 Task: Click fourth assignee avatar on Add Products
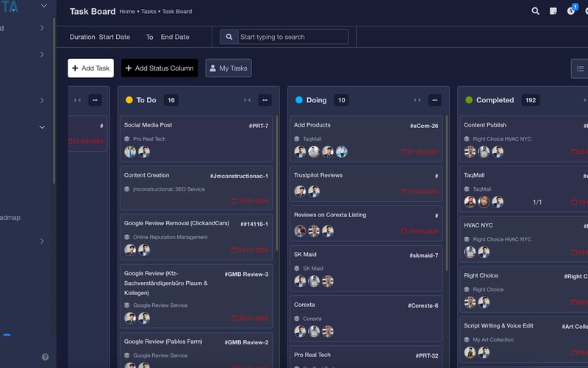[341, 152]
